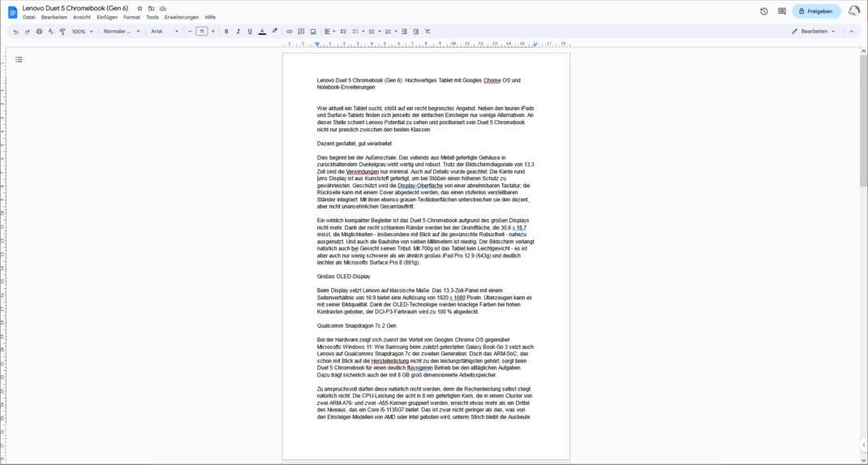The image size is (868, 465).
Task: Open the numbered list dropdown
Action: (390, 32)
